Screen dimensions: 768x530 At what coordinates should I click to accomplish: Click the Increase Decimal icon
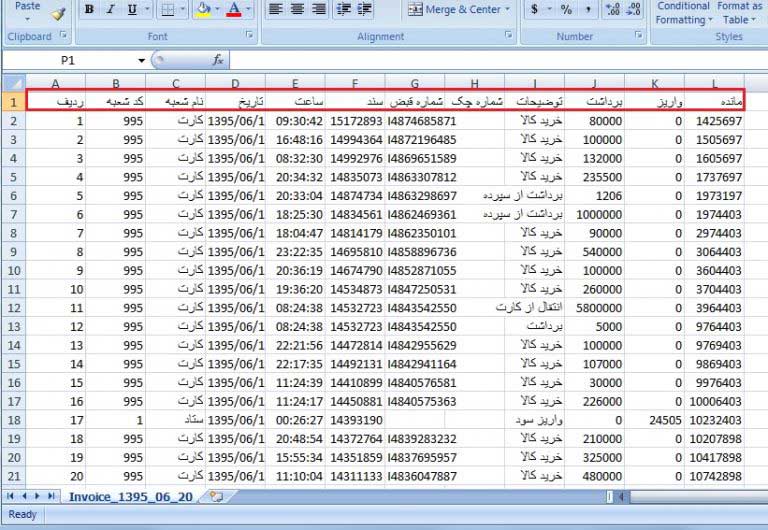click(612, 10)
